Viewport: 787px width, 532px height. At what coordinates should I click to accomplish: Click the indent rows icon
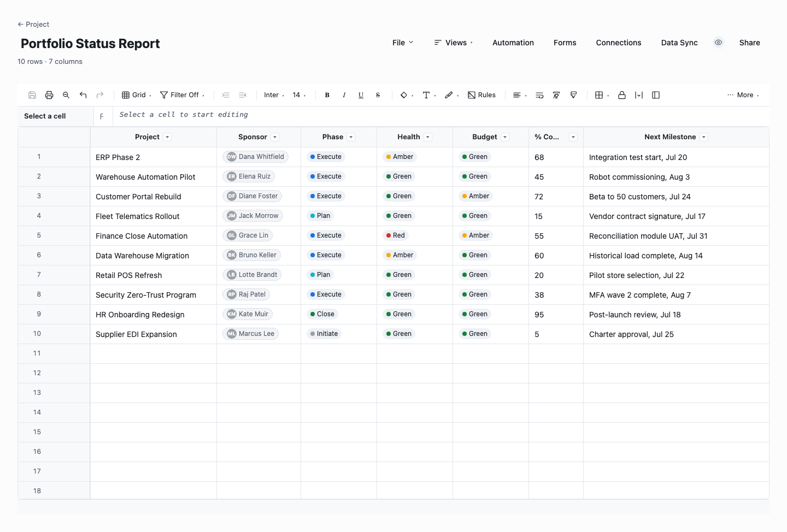(x=226, y=95)
